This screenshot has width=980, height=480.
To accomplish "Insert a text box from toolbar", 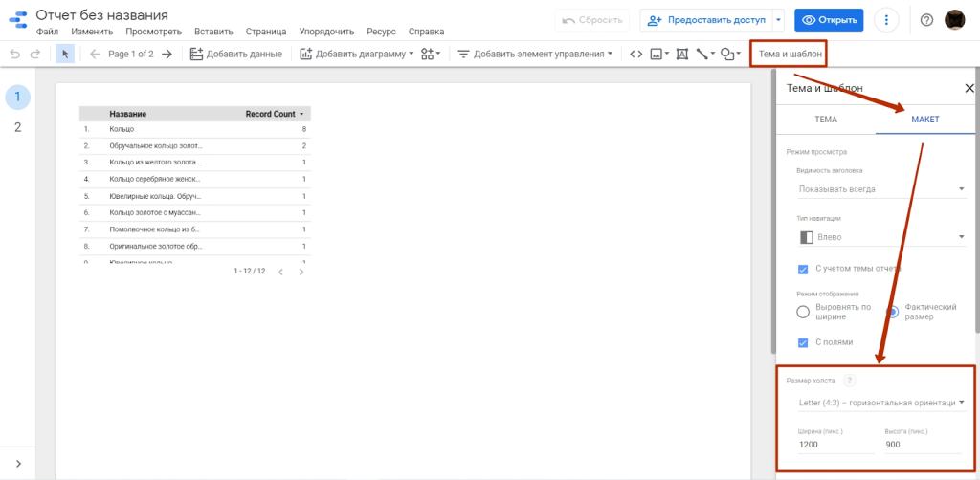I will (x=682, y=55).
